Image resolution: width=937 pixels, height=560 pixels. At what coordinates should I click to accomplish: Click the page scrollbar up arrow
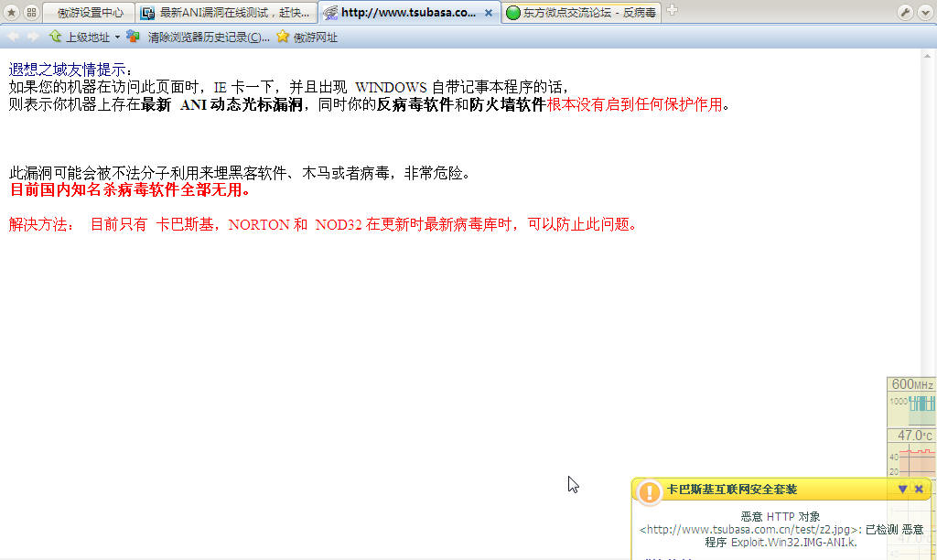click(928, 56)
